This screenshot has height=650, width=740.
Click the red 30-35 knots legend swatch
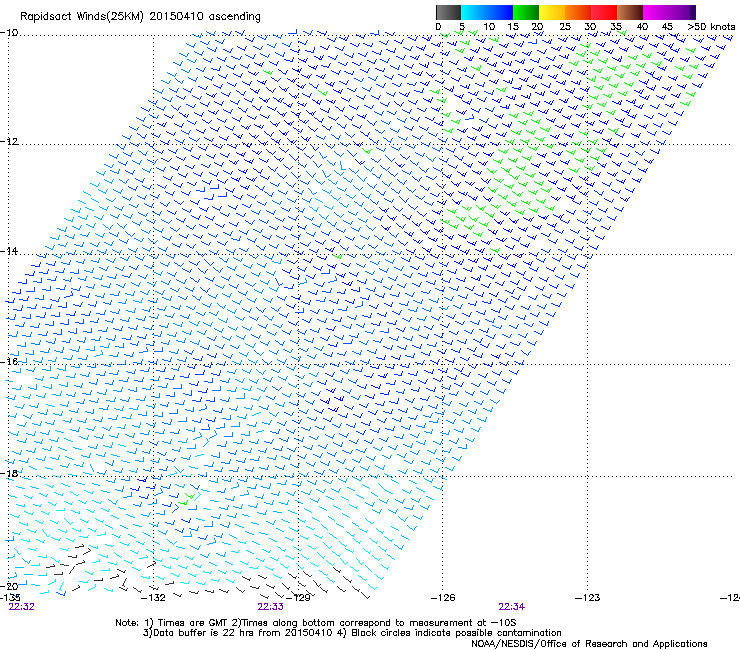(x=604, y=12)
